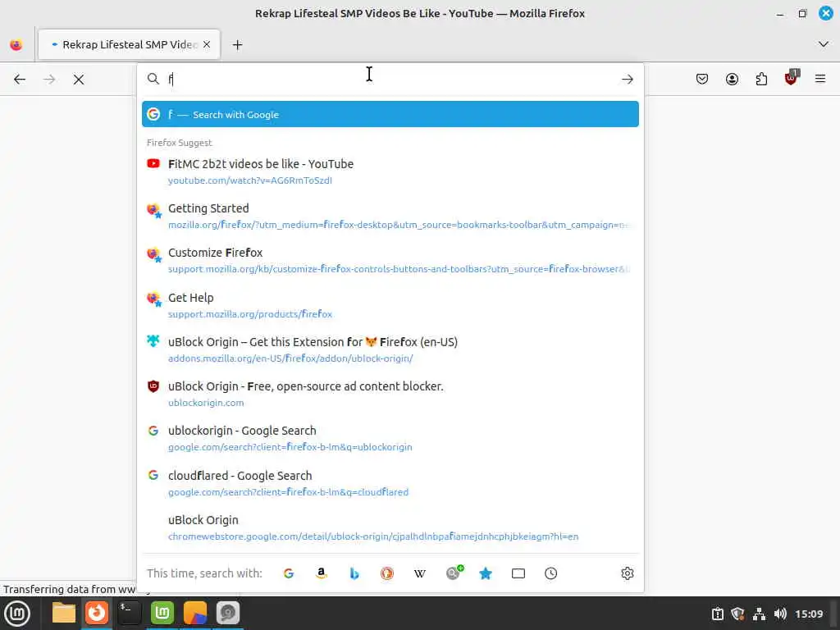Open the Linux Mint start menu

17,614
